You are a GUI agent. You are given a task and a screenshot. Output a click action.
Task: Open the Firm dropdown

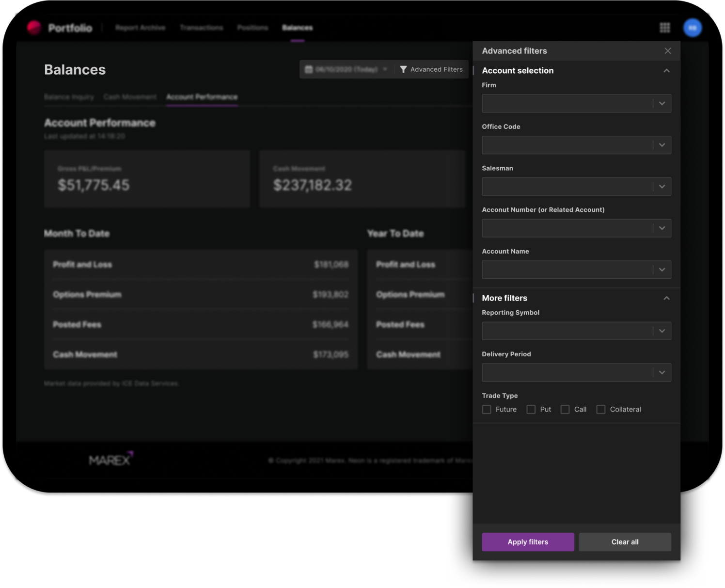pyautogui.click(x=576, y=104)
